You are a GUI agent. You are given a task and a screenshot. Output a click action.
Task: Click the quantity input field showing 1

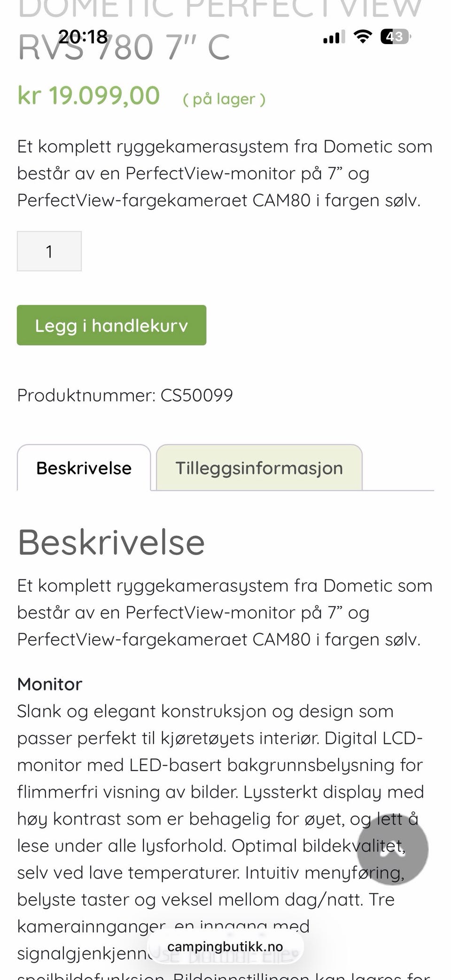point(49,251)
